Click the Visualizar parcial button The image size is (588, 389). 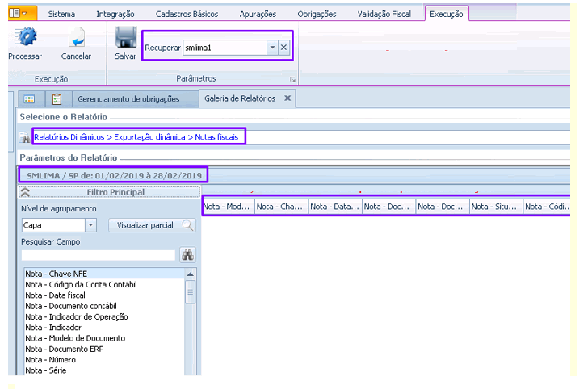pyautogui.click(x=152, y=225)
